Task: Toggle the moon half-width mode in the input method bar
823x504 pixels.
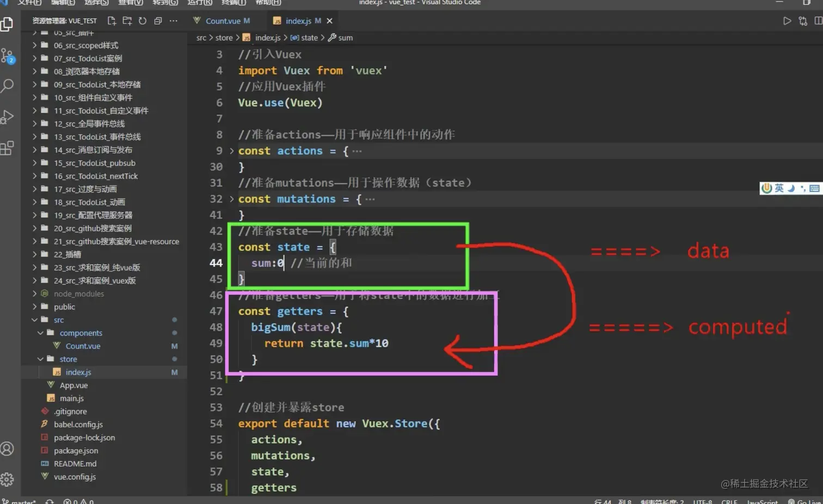Action: [791, 188]
